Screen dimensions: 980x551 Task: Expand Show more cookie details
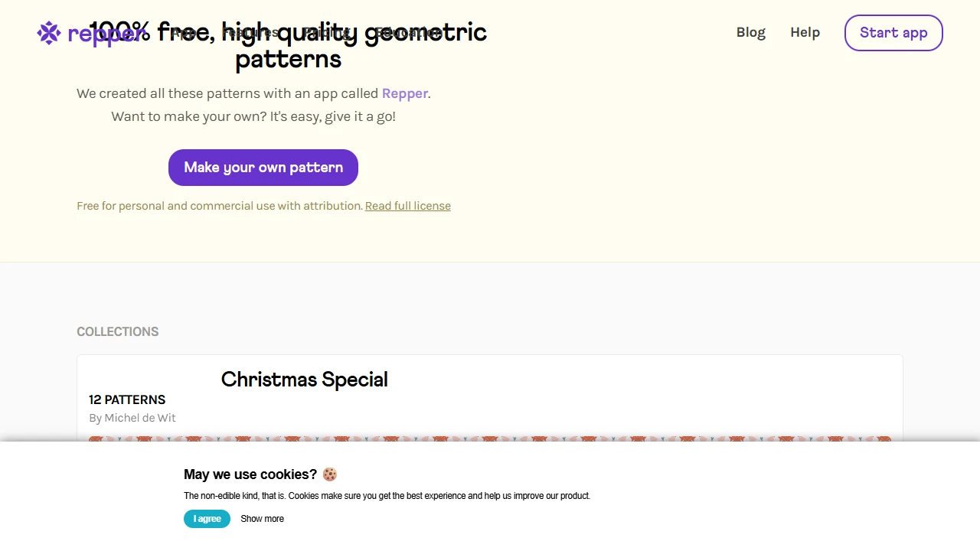pyautogui.click(x=262, y=519)
